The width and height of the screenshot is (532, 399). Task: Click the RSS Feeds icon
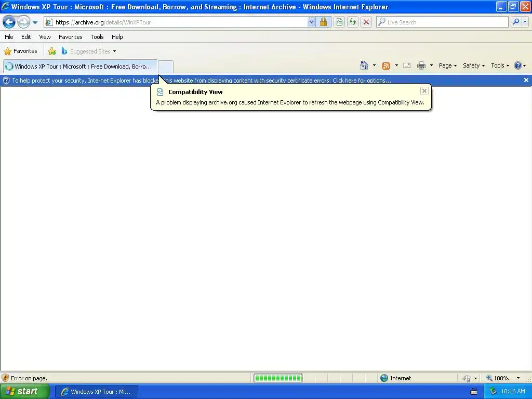pos(386,66)
